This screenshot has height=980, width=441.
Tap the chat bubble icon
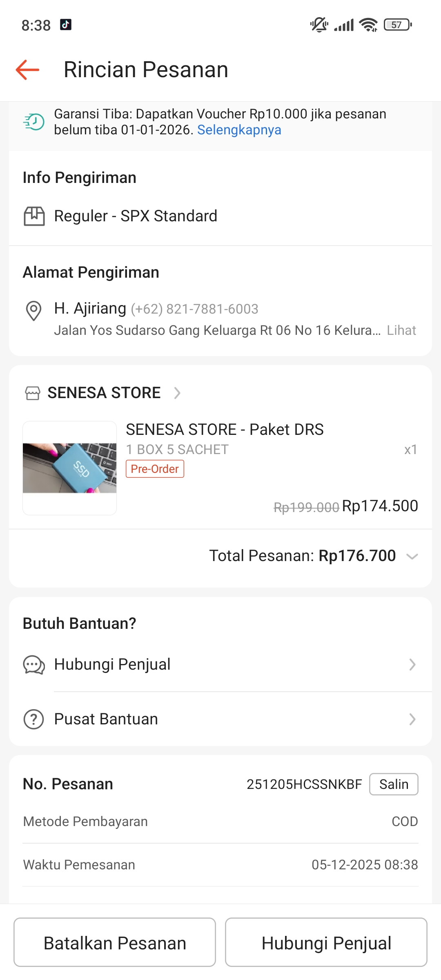click(x=34, y=665)
